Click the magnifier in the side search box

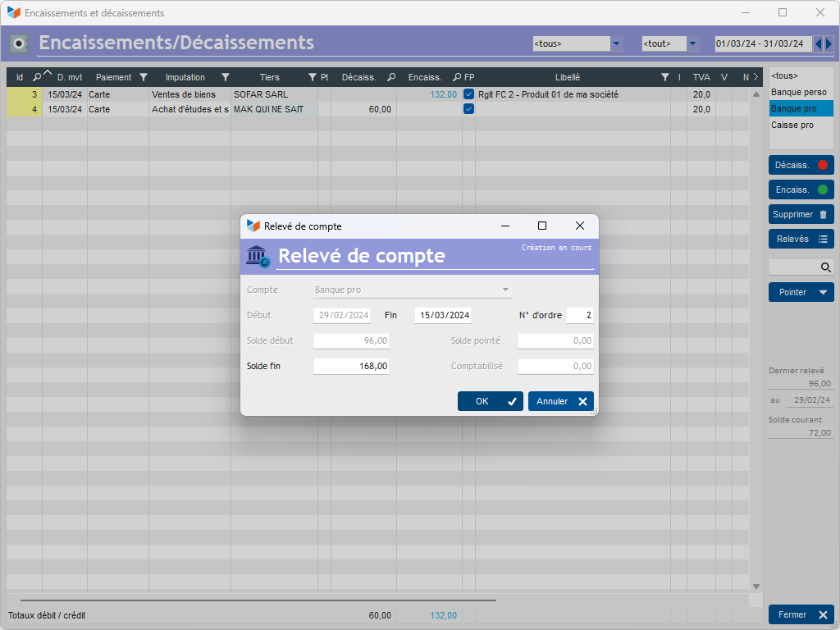click(826, 267)
